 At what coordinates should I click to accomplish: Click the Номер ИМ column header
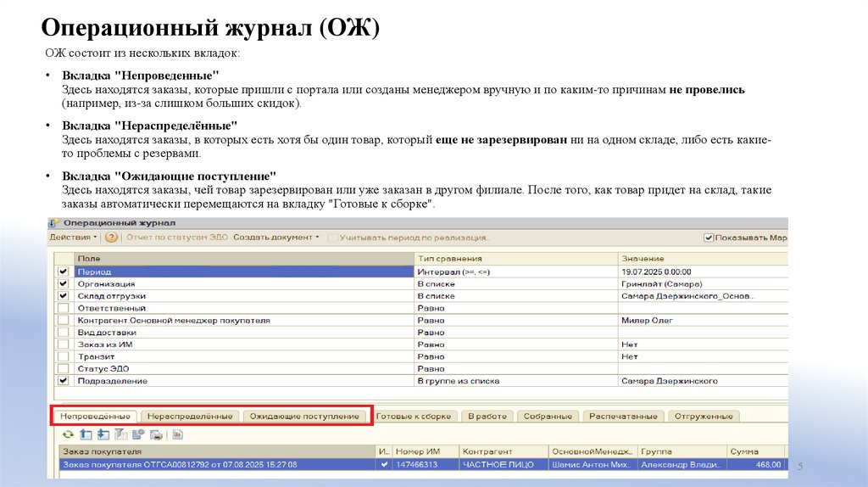(x=426, y=451)
